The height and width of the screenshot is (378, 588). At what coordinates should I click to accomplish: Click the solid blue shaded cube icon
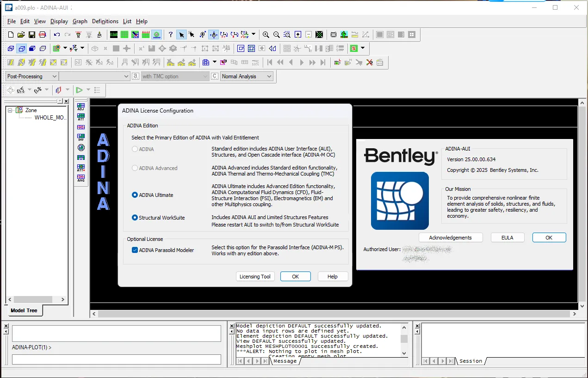pyautogui.click(x=32, y=48)
